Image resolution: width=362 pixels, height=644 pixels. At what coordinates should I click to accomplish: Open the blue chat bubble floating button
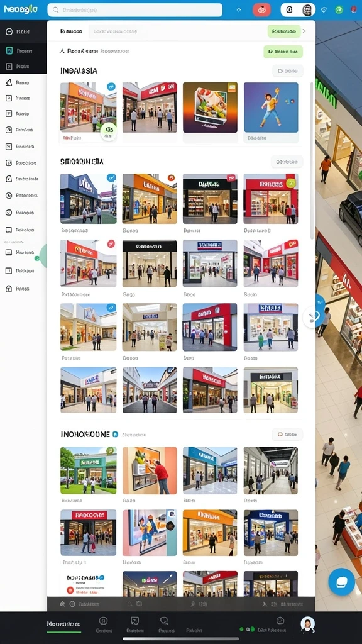pyautogui.click(x=341, y=582)
